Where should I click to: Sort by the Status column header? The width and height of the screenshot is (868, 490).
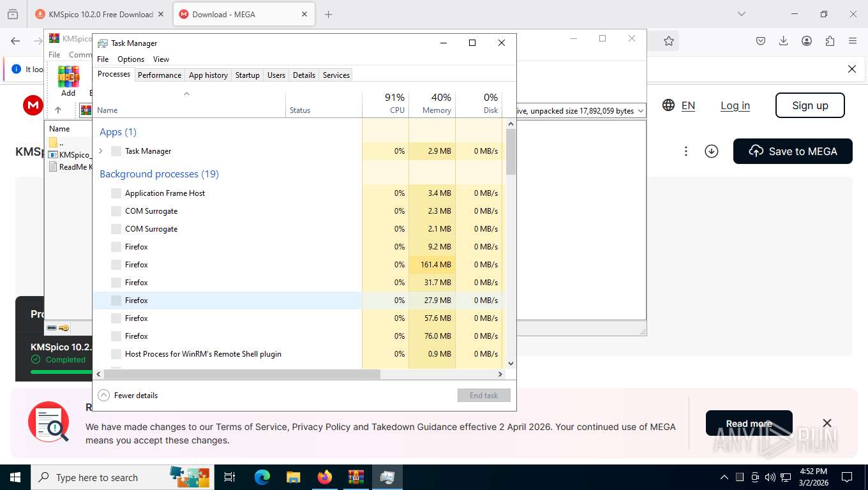pos(324,103)
